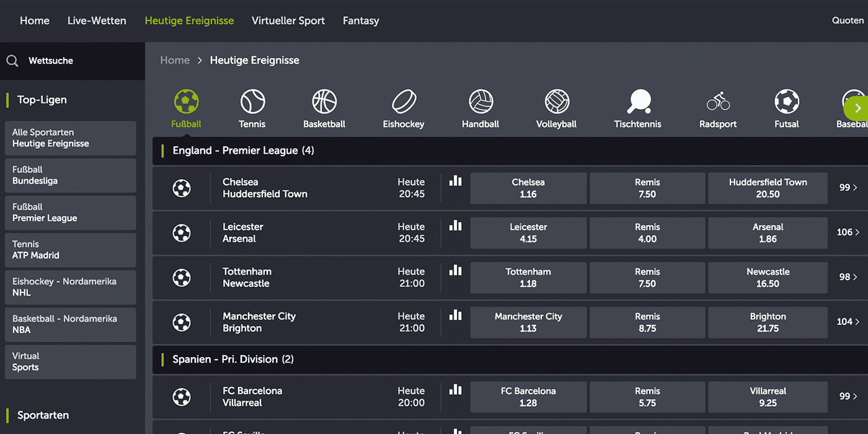This screenshot has height=434, width=868.
Task: Expand 104 more bets for Manchester City match
Action: (848, 321)
